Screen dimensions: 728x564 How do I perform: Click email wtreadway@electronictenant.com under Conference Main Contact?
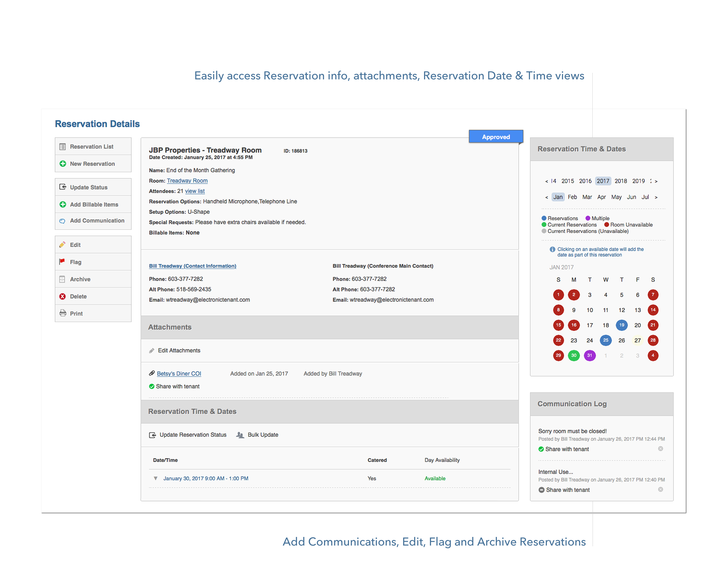[x=392, y=300]
